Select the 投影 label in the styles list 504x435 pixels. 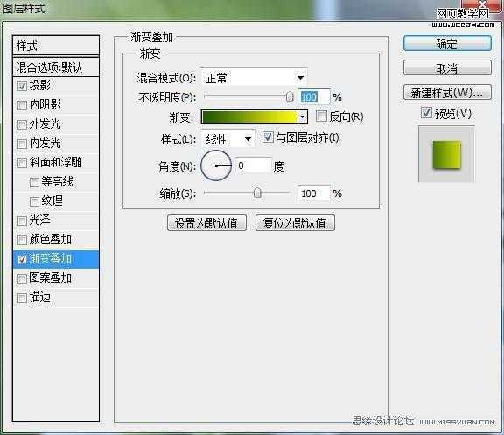pos(40,85)
